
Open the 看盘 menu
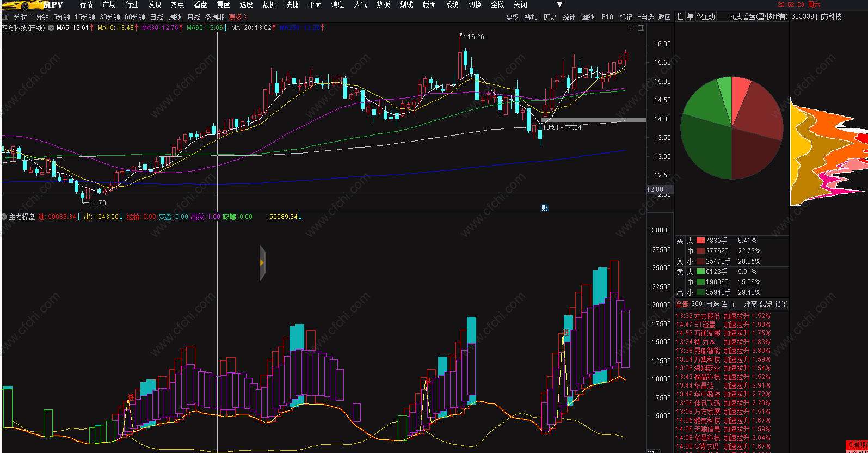pyautogui.click(x=201, y=4)
